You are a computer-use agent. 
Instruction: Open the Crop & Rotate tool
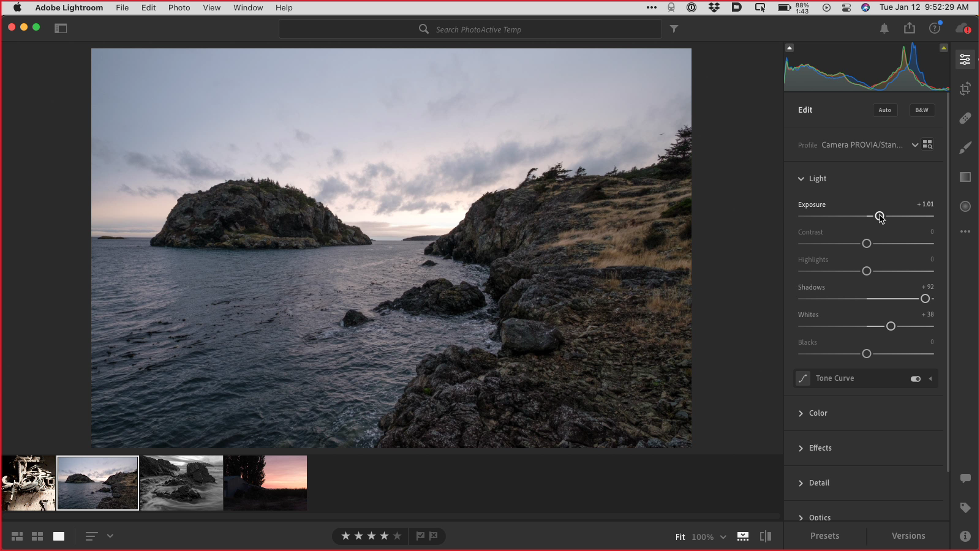pos(965,89)
